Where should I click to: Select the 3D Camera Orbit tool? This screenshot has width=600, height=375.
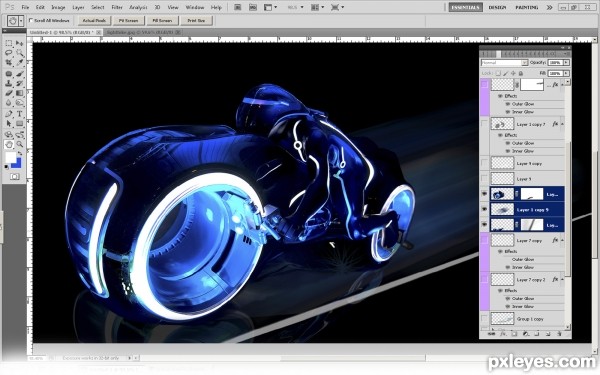(20, 135)
